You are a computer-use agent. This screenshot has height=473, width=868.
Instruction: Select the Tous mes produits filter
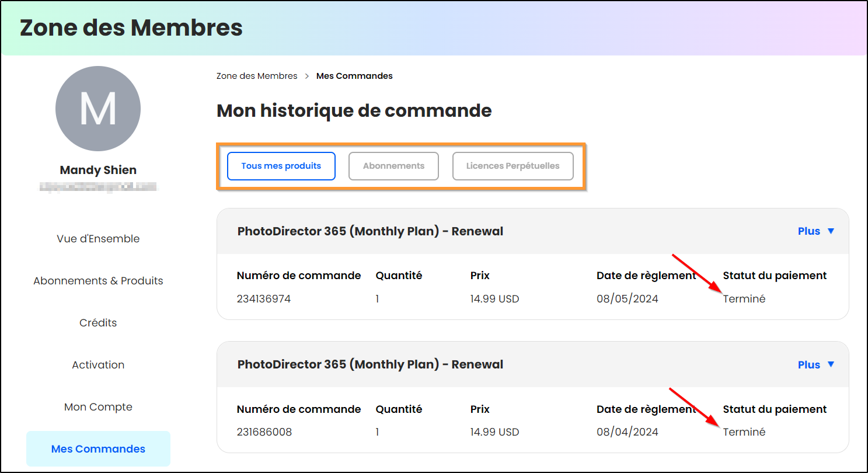coord(281,166)
